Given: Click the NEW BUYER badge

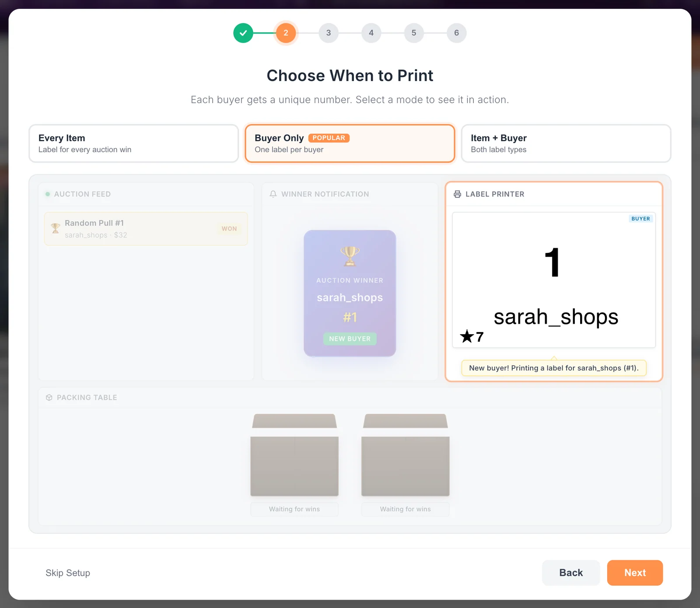Looking at the screenshot, I should tap(350, 339).
